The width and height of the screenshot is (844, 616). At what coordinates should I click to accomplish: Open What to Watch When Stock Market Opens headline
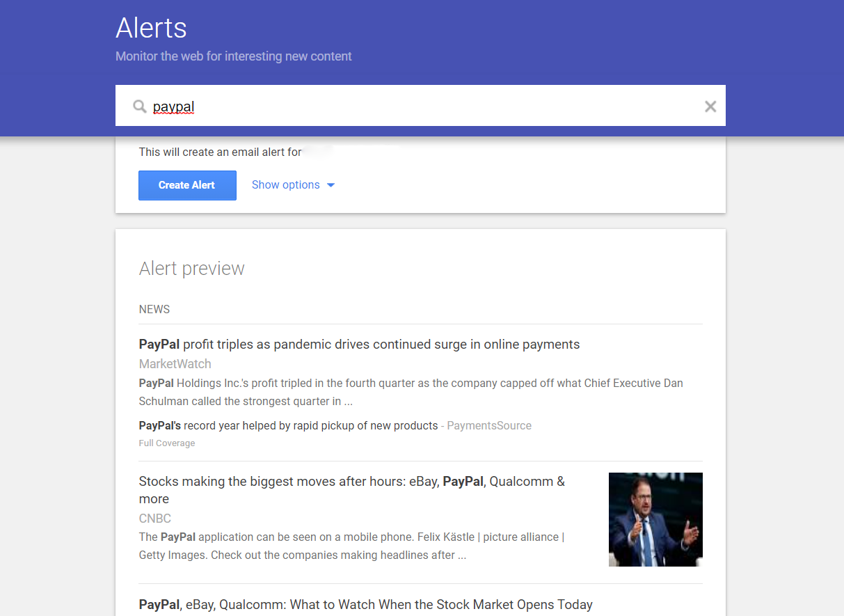[x=365, y=604]
